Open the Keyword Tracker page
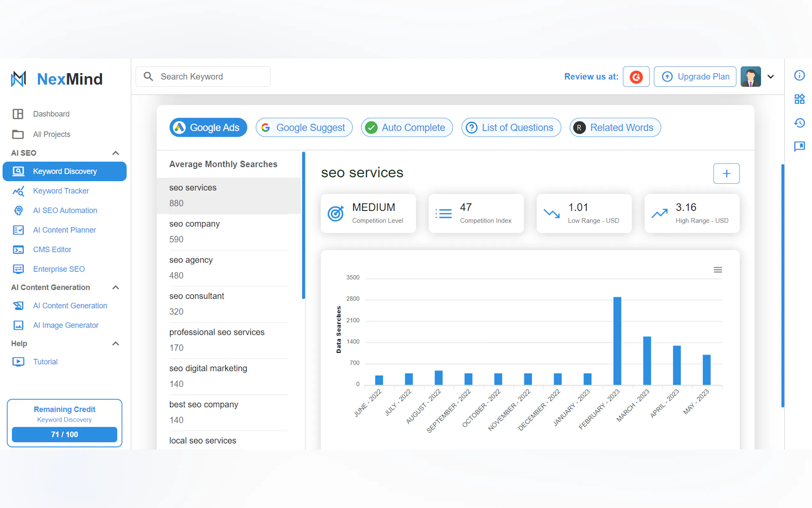812x508 pixels. click(x=61, y=191)
